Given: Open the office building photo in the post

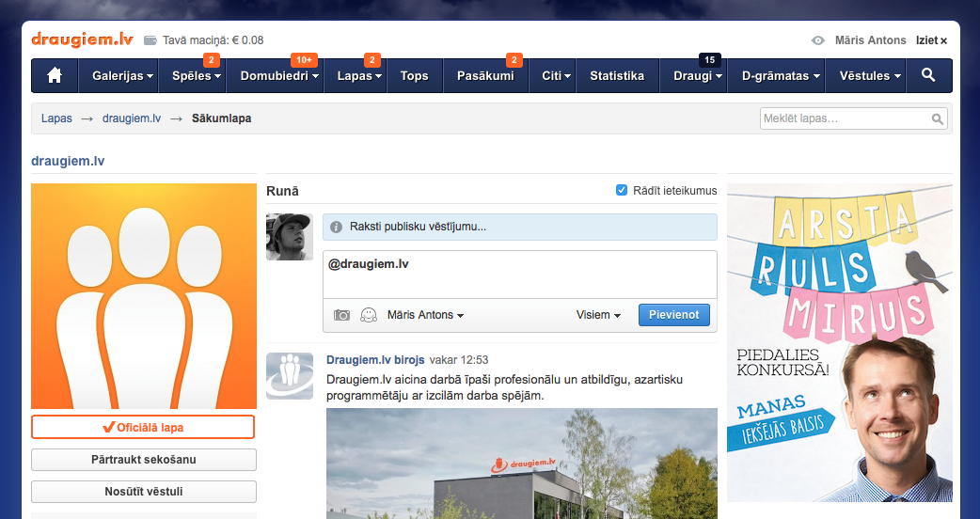Looking at the screenshot, I should tap(522, 464).
